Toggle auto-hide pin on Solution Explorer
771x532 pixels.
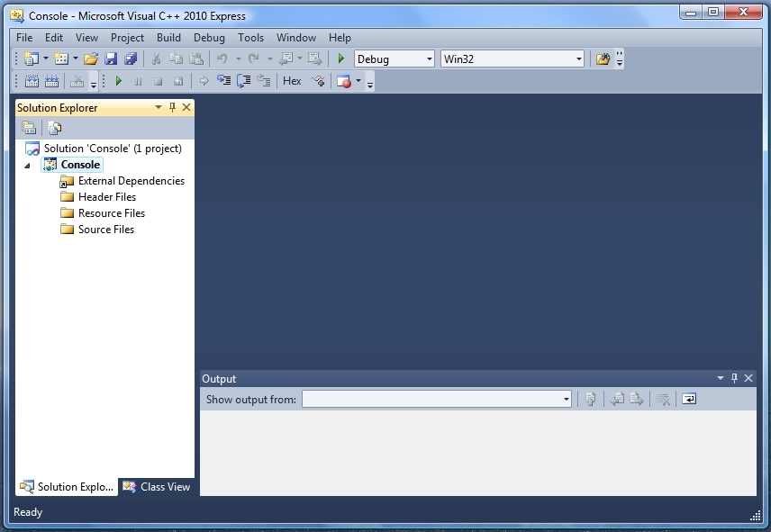[x=173, y=107]
